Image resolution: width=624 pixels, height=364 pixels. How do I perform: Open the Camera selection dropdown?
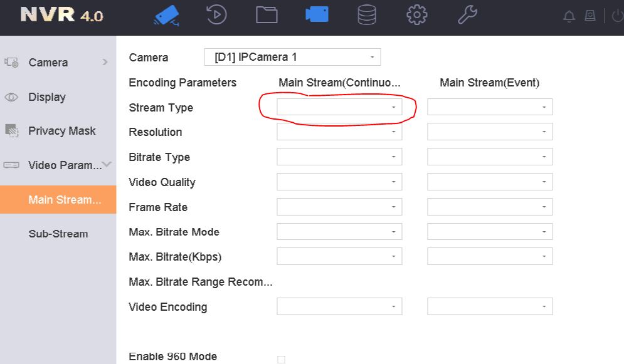point(292,57)
